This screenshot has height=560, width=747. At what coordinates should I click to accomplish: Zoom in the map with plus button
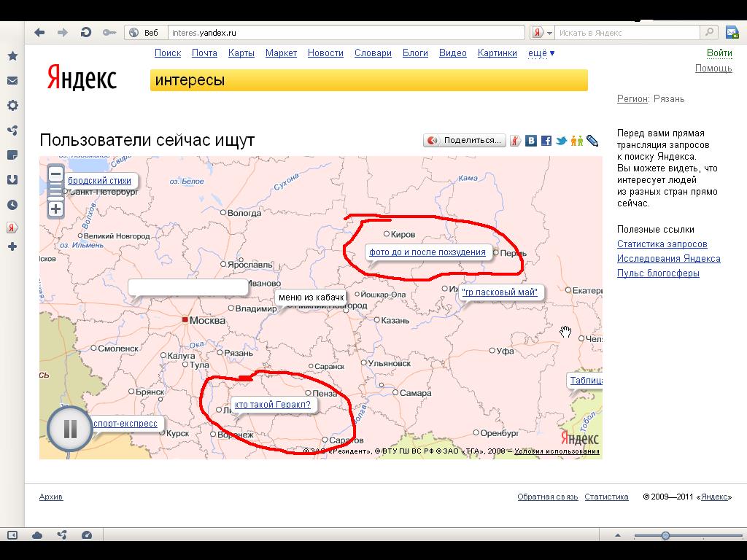tap(55, 209)
